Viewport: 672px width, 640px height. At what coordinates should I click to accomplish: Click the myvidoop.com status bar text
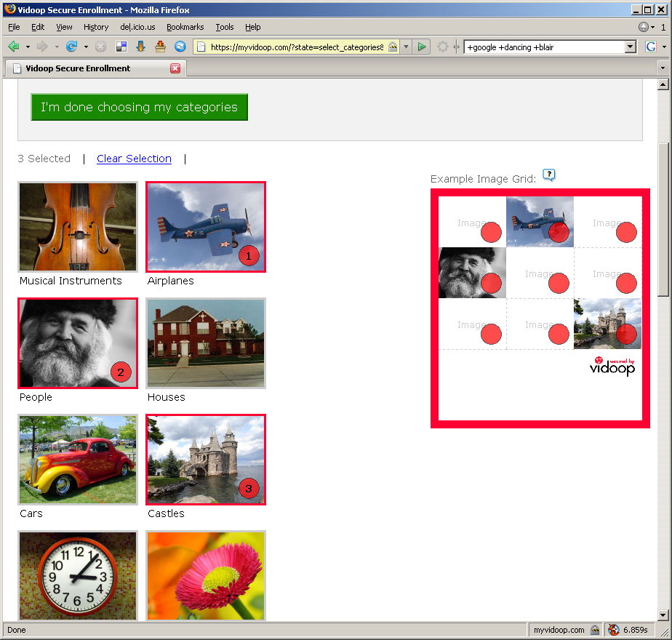pyautogui.click(x=559, y=630)
